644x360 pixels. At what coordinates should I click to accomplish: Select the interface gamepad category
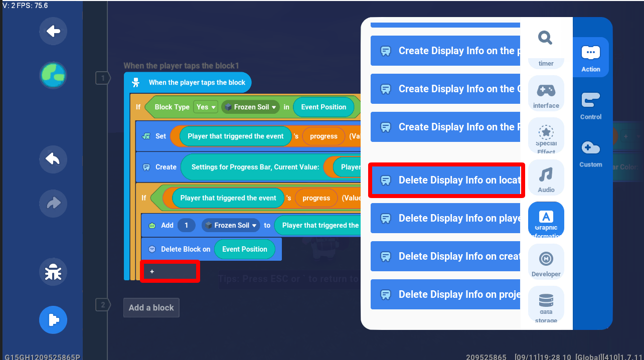pyautogui.click(x=546, y=93)
